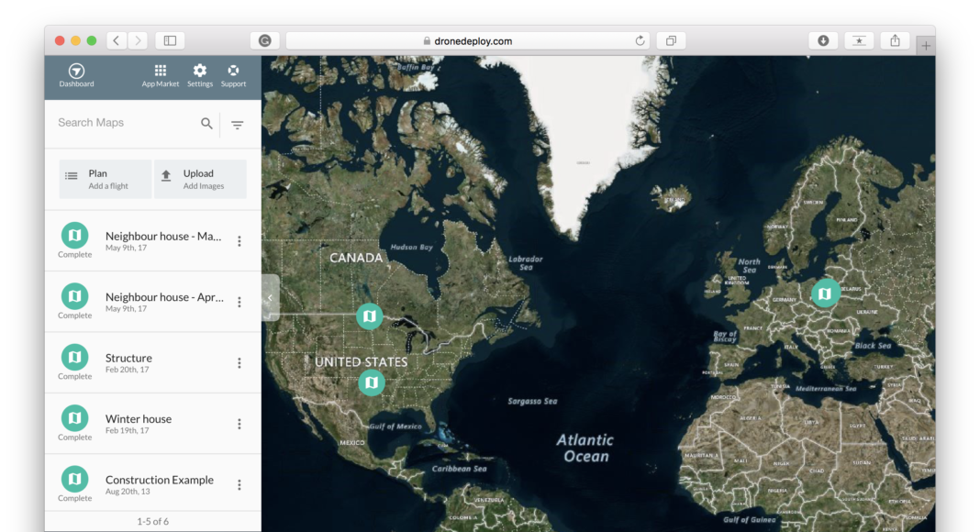Select the map marker over Canada
The height and width of the screenshot is (532, 980).
(369, 316)
